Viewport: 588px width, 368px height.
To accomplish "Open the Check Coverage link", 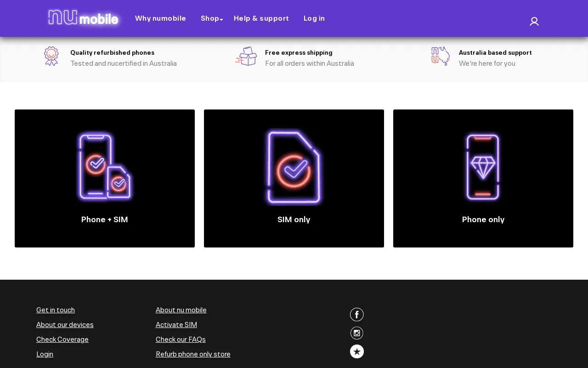I will 62,339.
